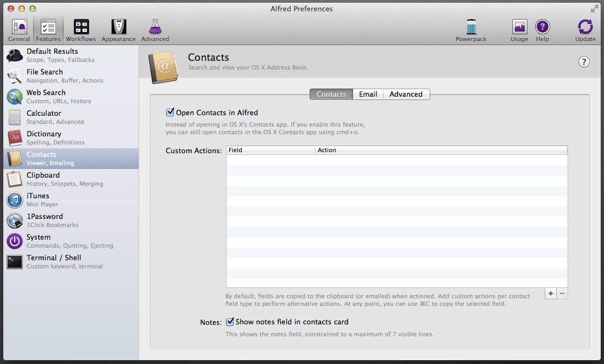This screenshot has width=604, height=364.
Task: Switch to the Email tab
Action: [368, 94]
